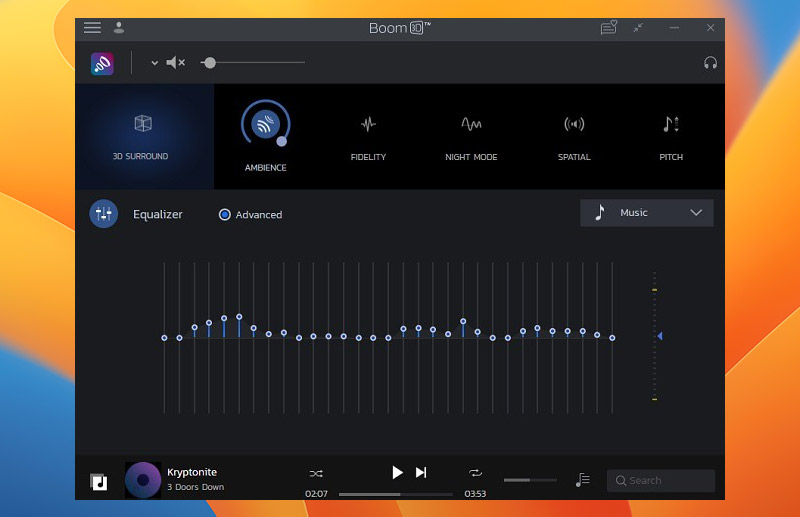Click the highest raised equalizer band handle

(x=239, y=317)
